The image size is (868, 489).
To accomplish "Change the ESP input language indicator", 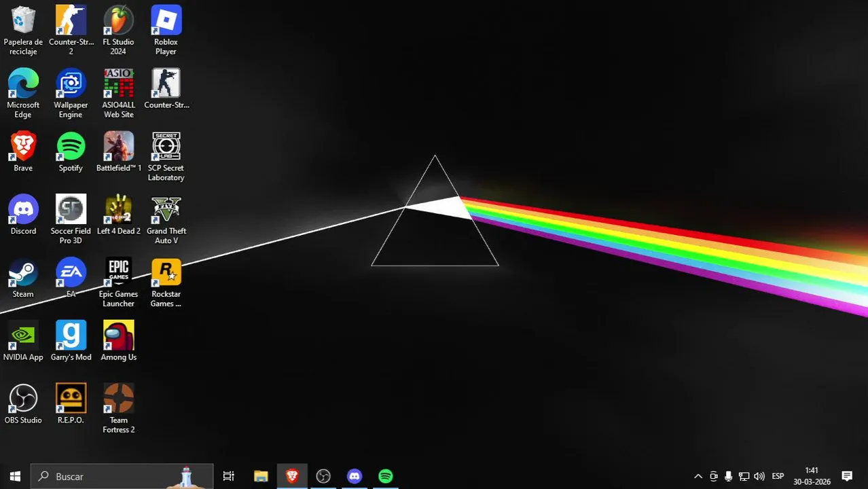I will (778, 476).
